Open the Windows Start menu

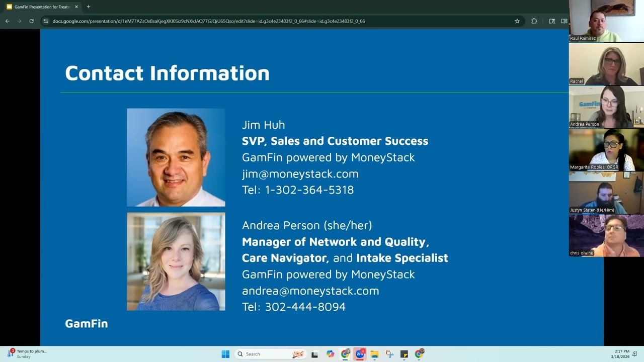pos(225,354)
